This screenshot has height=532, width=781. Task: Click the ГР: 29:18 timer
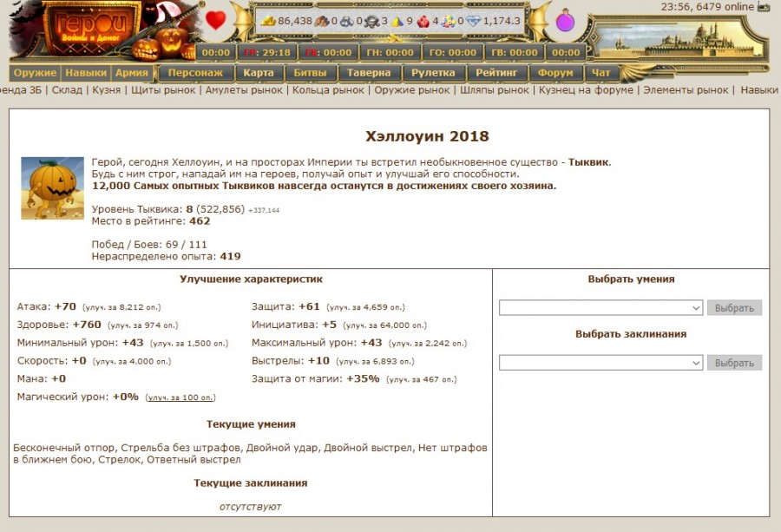click(x=267, y=52)
